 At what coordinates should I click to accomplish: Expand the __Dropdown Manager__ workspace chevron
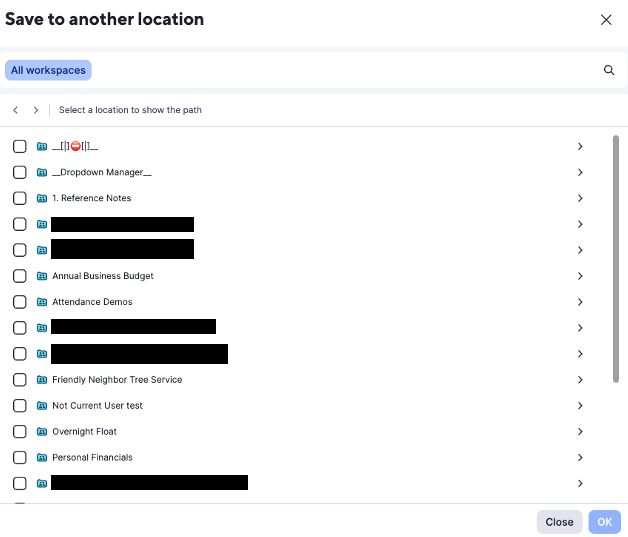pos(580,172)
